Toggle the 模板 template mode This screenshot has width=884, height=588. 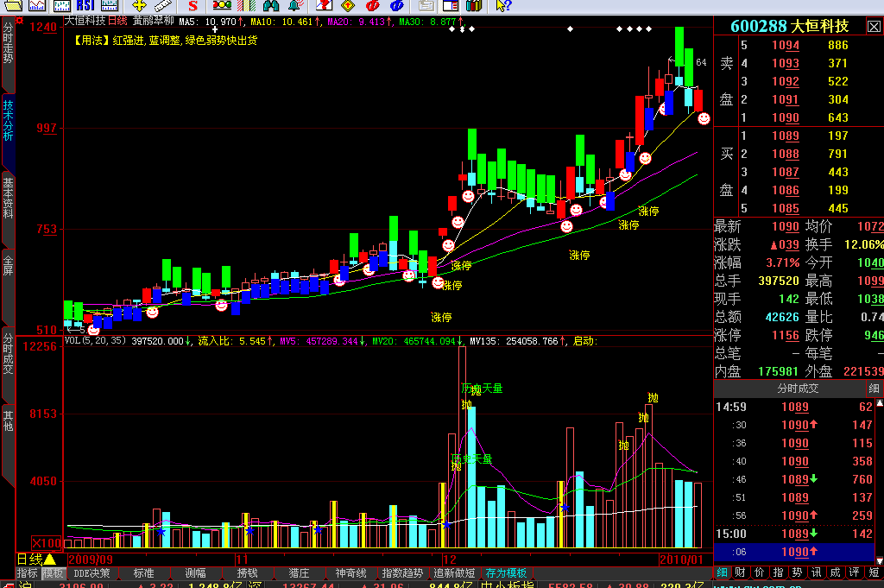[53, 572]
